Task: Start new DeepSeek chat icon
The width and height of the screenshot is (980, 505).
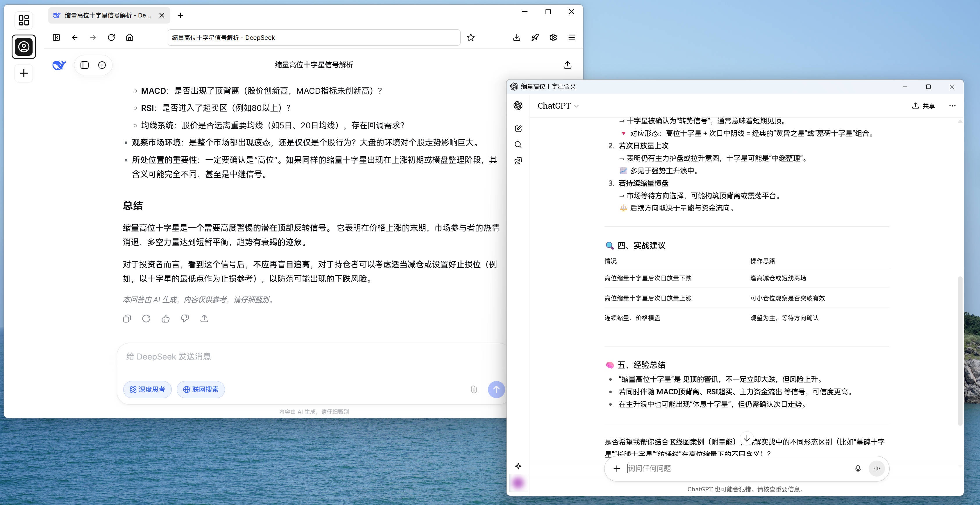Action: [102, 65]
